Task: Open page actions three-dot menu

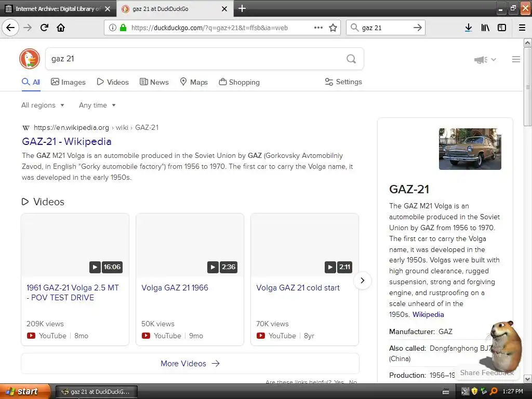Action: click(x=318, y=28)
